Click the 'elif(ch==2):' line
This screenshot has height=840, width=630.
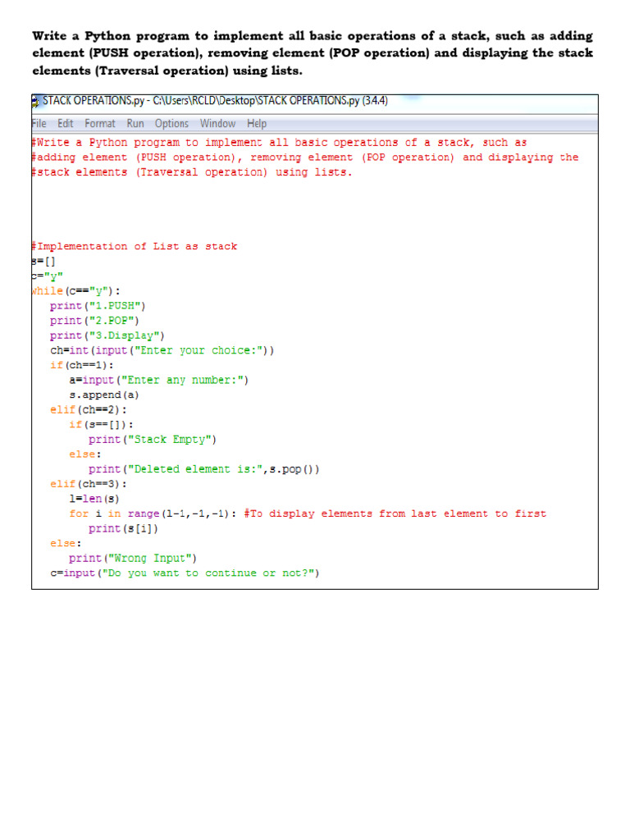(89, 410)
